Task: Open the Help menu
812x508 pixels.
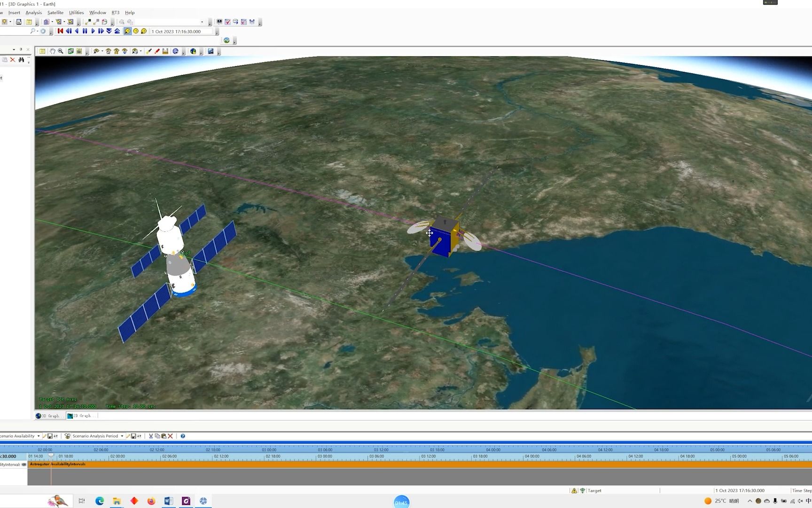Action: coord(130,13)
